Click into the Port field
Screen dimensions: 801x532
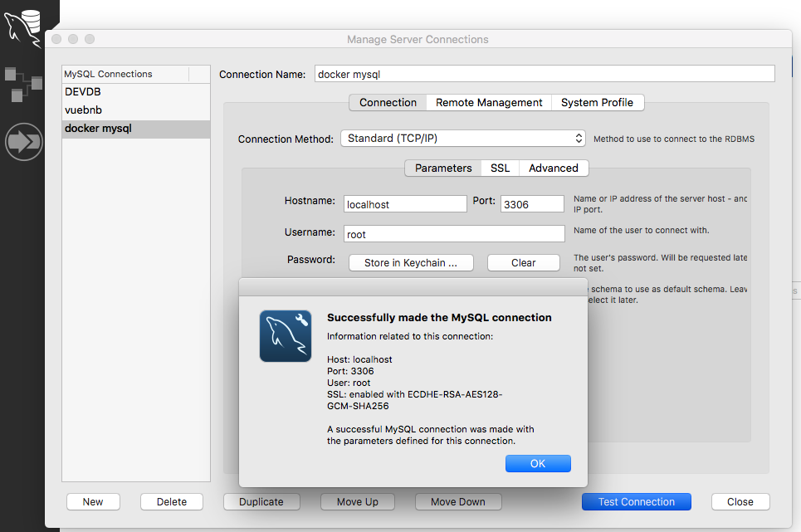coord(532,204)
